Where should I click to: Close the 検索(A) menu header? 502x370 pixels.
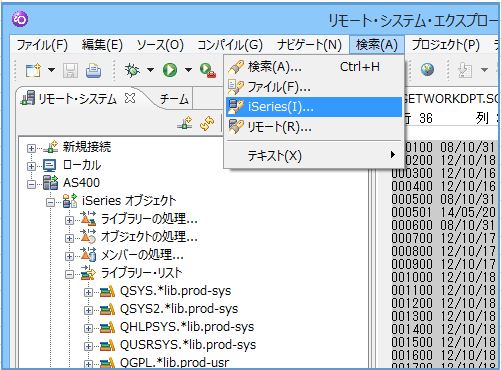tap(377, 45)
